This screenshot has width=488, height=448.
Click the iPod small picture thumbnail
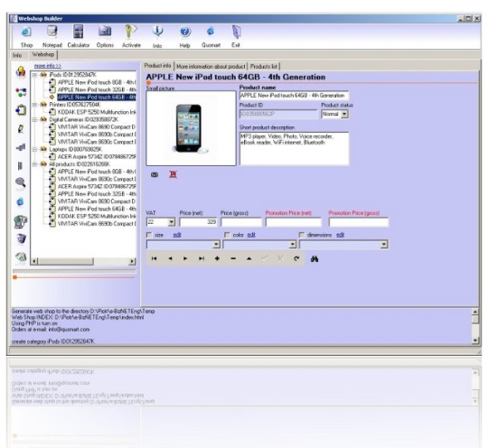coord(191,128)
